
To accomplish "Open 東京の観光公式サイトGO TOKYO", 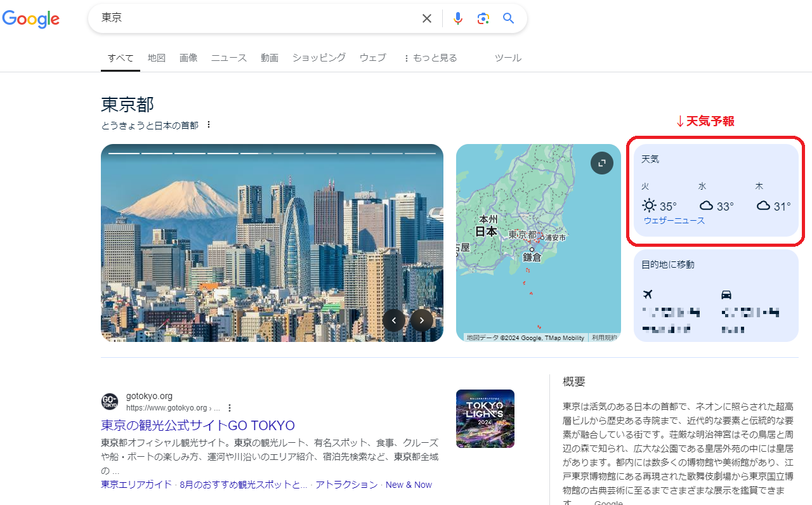I will coord(197,425).
